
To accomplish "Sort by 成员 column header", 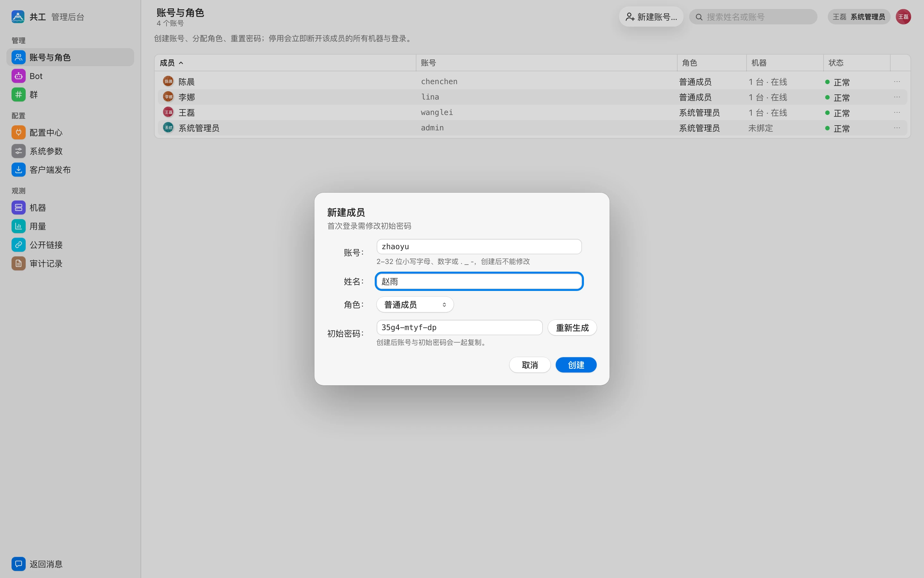I will point(285,63).
